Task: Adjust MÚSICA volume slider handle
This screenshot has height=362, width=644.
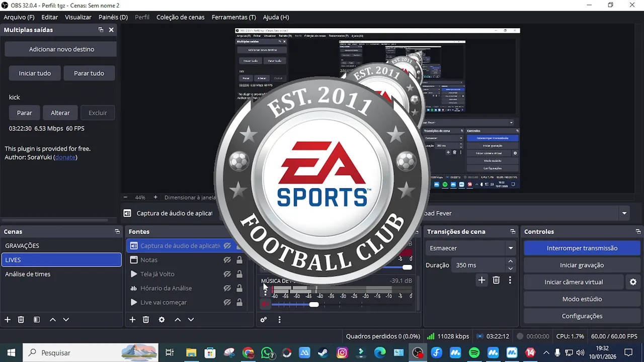Action: pos(314,304)
